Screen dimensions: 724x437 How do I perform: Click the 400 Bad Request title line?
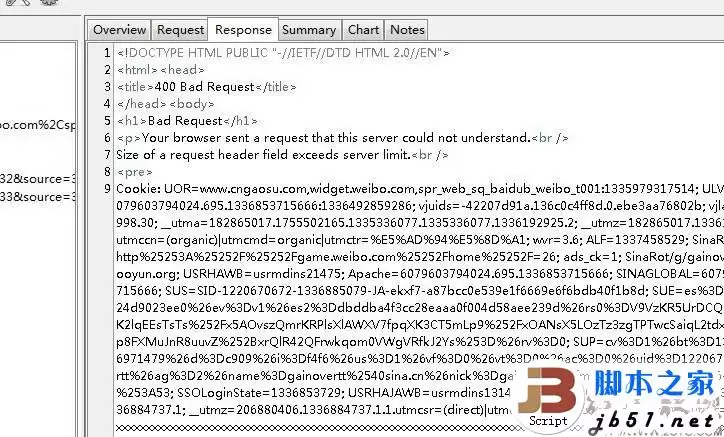click(x=206, y=87)
